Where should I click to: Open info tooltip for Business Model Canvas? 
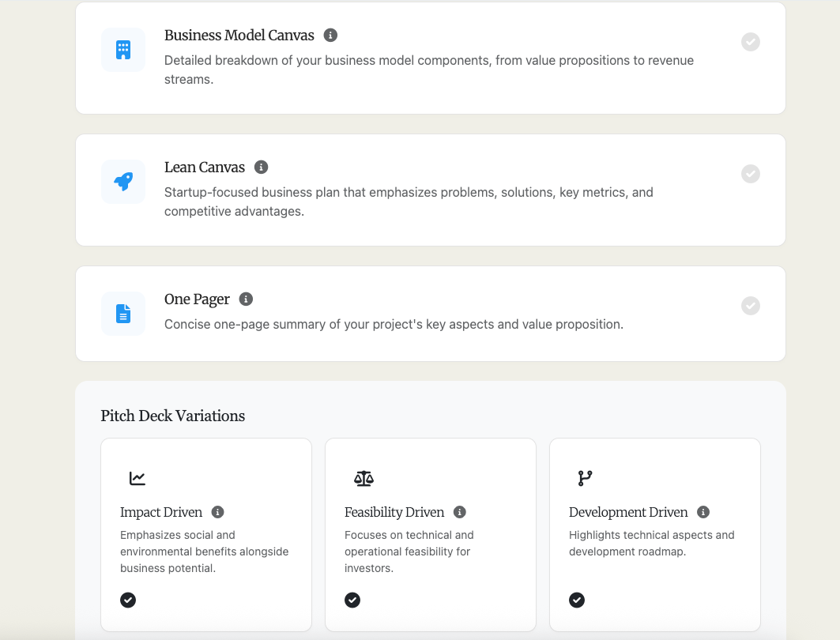point(331,36)
